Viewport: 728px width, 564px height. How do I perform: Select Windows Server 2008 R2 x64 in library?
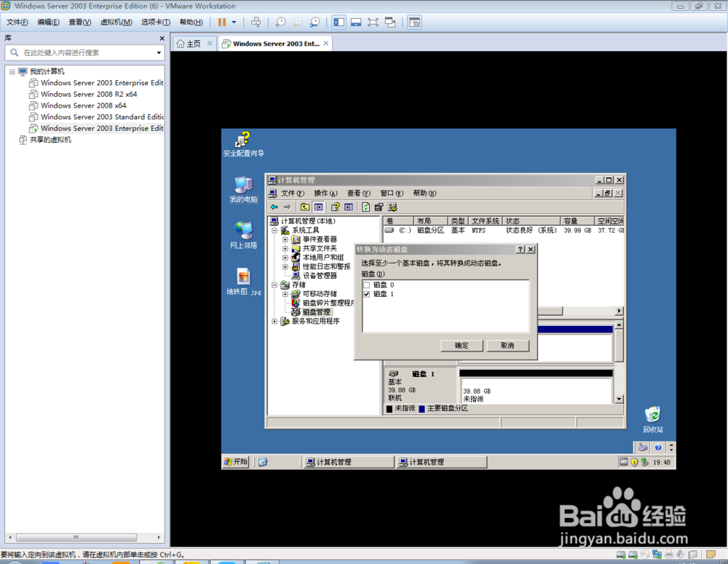[89, 94]
